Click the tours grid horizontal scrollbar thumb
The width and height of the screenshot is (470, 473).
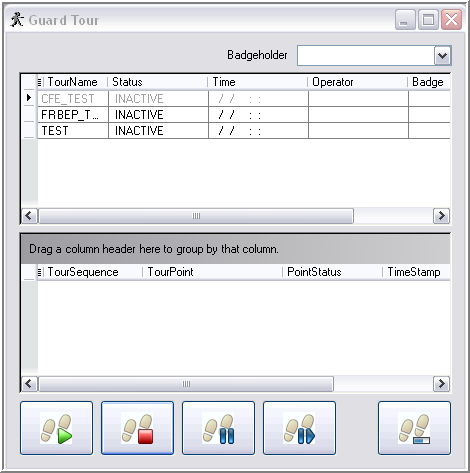click(x=196, y=216)
